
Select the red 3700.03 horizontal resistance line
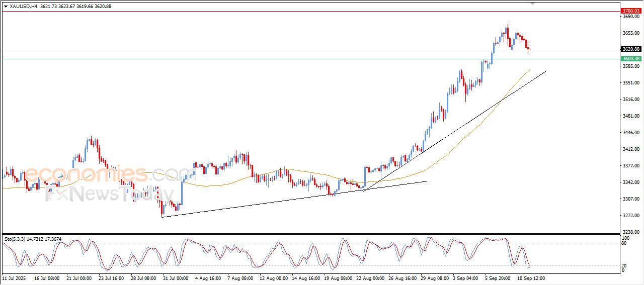(302, 11)
